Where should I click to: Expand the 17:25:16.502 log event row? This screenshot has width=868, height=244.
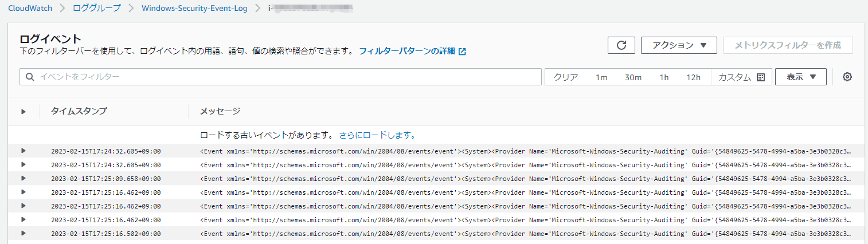click(x=24, y=233)
